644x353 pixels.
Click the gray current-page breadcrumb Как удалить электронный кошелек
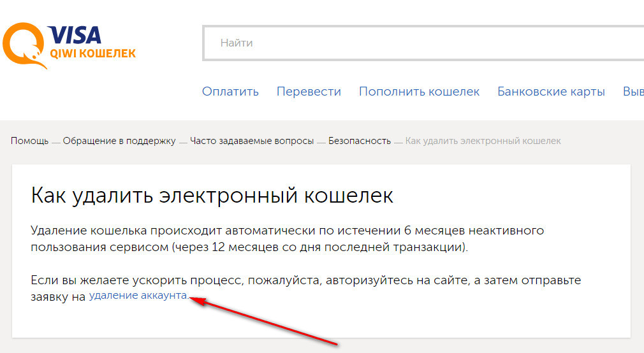point(483,141)
